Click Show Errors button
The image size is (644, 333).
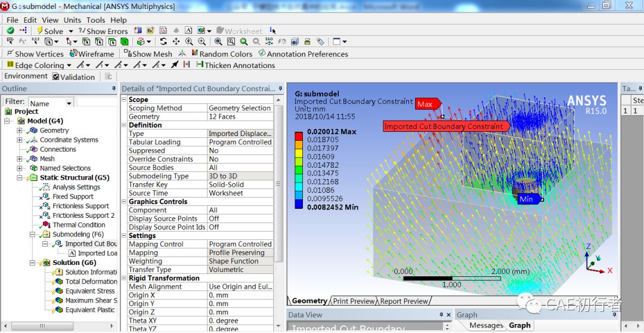point(103,31)
